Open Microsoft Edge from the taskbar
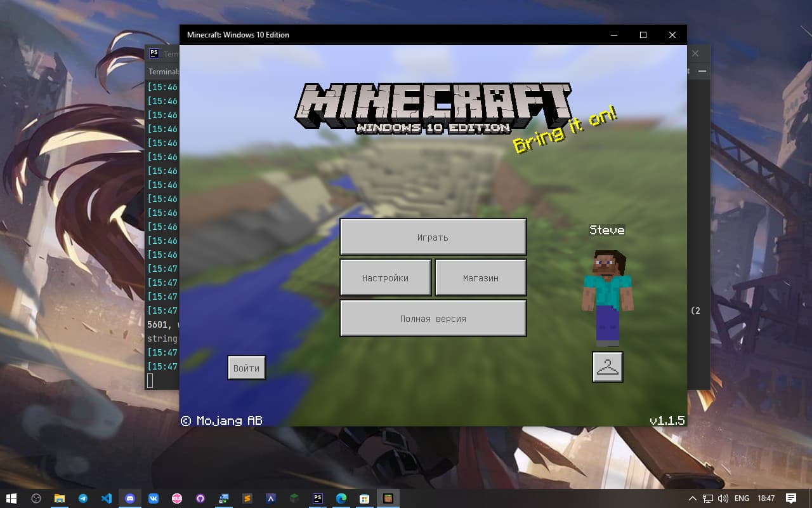812x508 pixels. click(341, 498)
